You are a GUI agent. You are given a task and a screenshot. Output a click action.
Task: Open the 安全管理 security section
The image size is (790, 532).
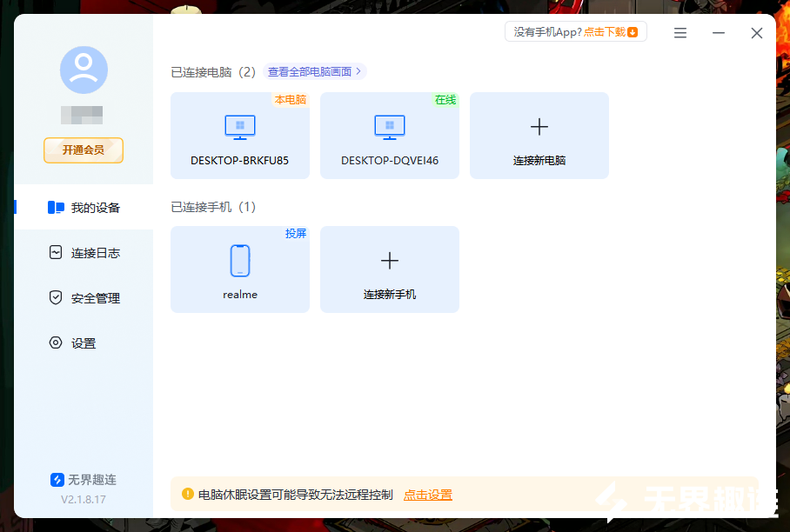(84, 297)
